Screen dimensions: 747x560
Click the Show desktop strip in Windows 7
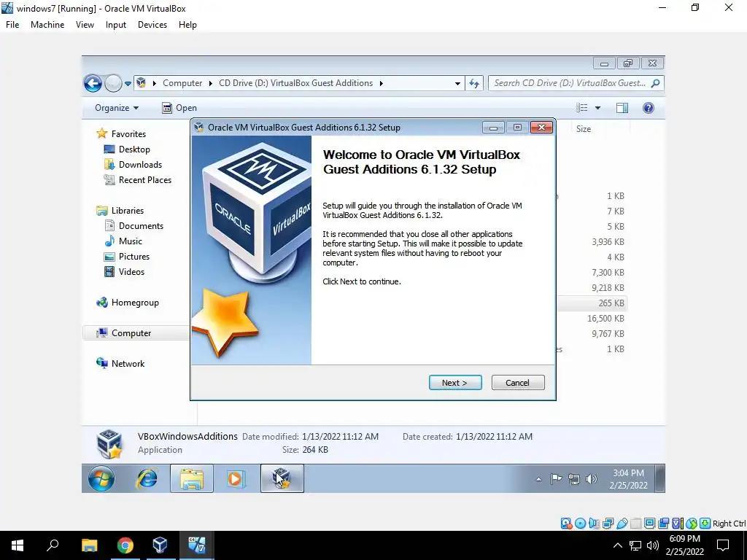[659, 478]
